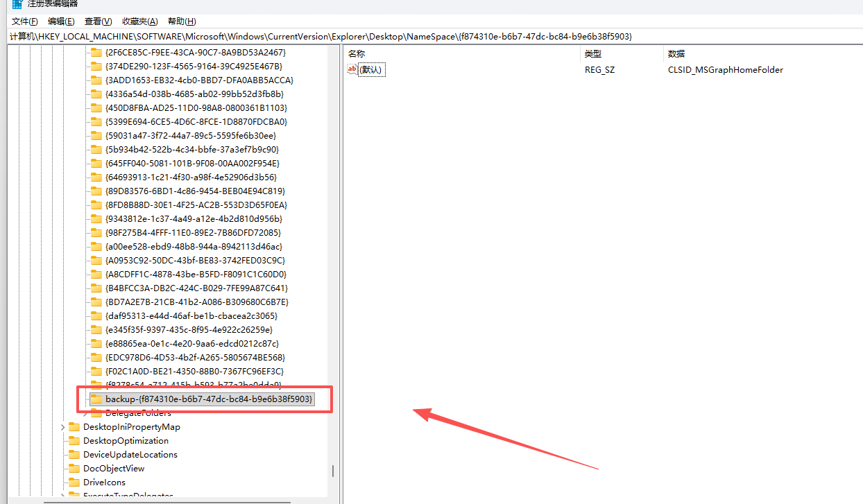Click folder icon of backup-{f874310e...} key

[x=96, y=399]
